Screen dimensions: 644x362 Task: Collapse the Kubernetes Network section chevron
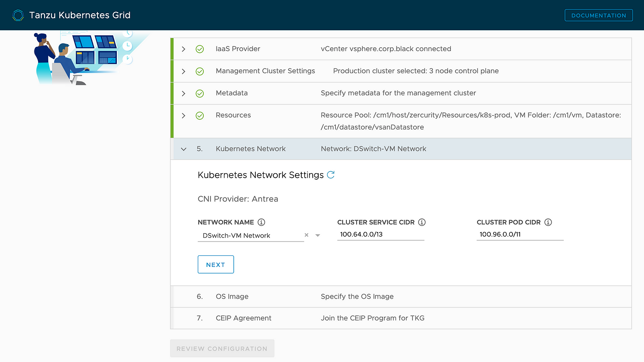coord(184,149)
